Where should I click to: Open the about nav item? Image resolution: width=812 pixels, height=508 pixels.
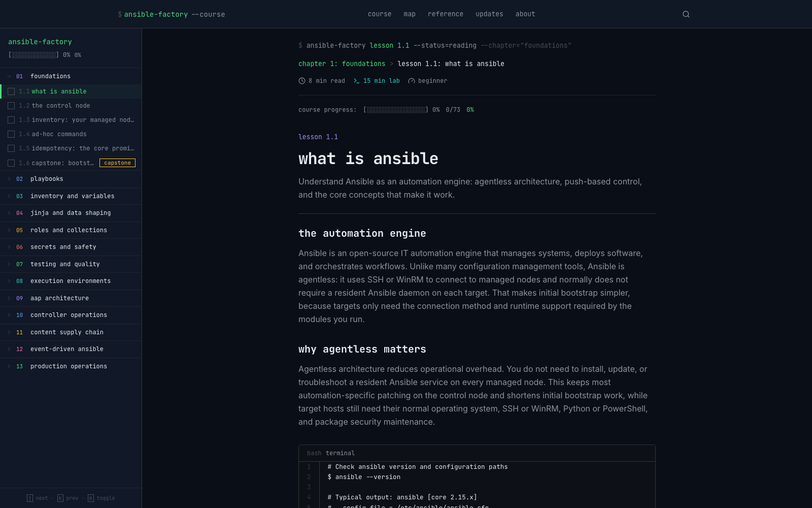525,14
